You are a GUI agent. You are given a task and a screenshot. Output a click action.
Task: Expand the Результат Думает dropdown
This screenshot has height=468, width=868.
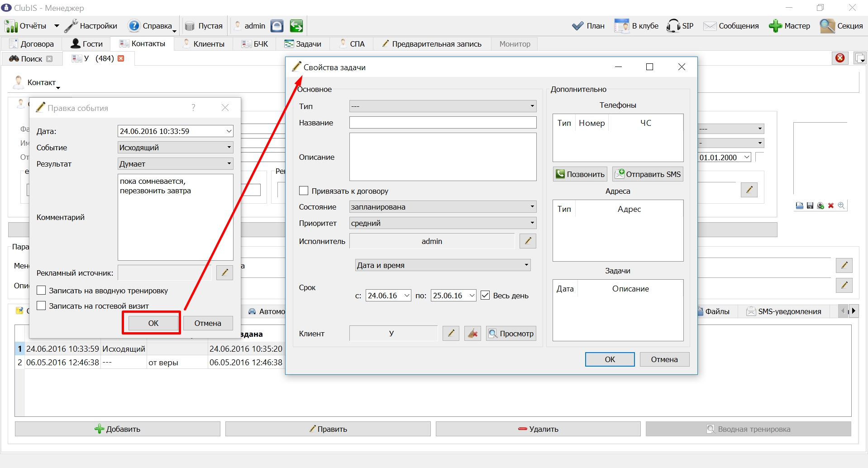(x=175, y=163)
